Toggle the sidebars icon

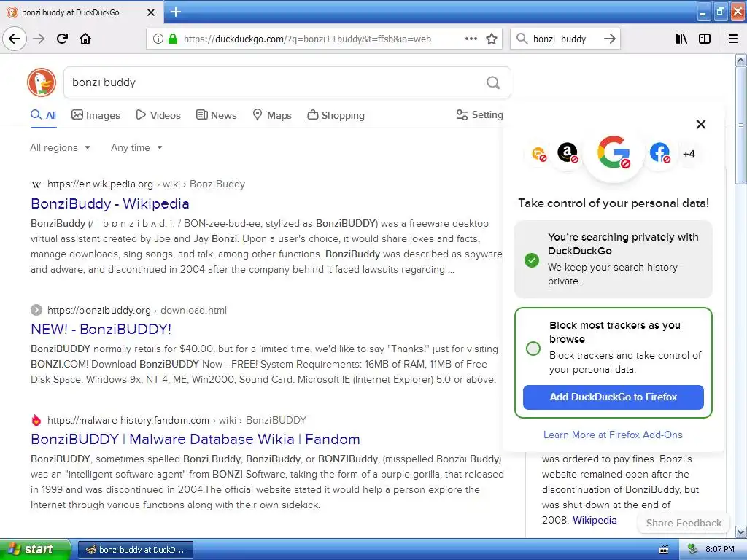705,39
